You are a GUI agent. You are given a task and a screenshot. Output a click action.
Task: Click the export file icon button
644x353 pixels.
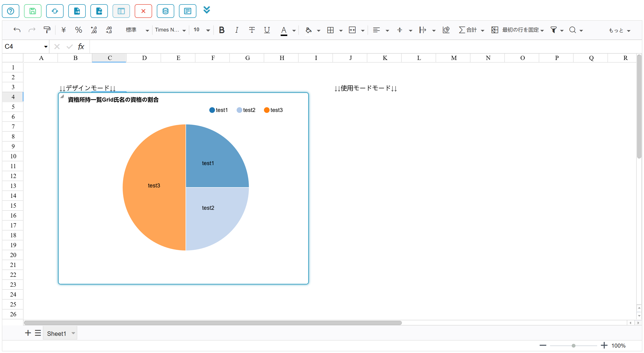click(x=77, y=11)
